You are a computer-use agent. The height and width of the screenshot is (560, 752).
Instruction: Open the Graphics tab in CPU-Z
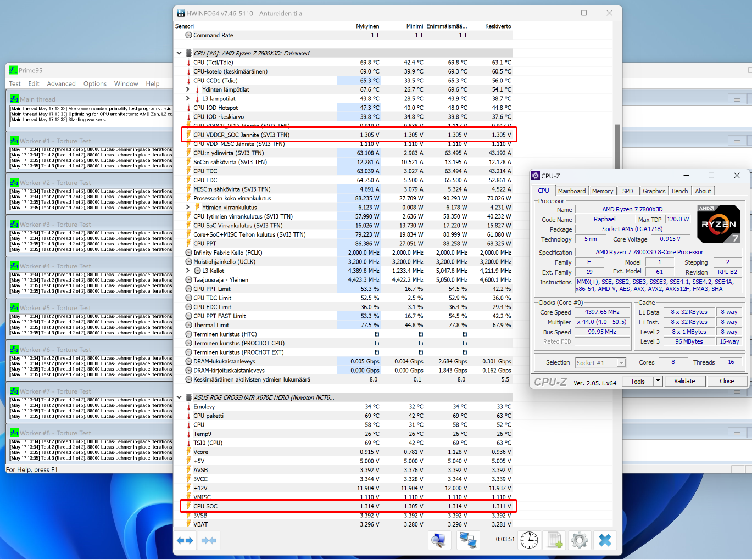pos(654,191)
